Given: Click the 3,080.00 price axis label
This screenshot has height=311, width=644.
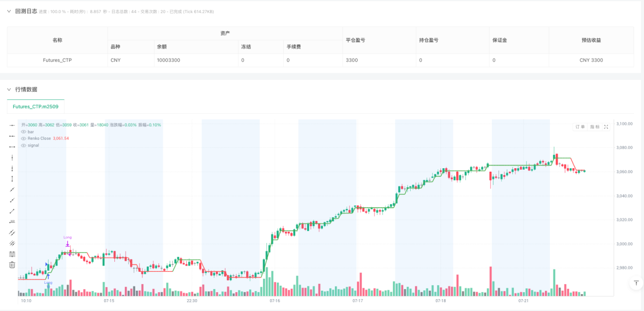Looking at the screenshot, I should coord(625,148).
